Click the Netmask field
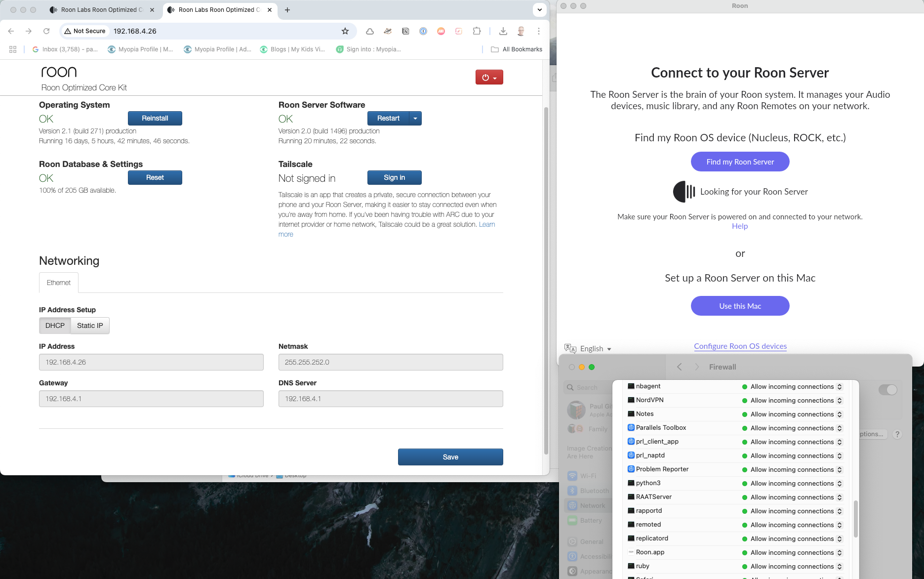This screenshot has width=924, height=579. [x=391, y=362]
